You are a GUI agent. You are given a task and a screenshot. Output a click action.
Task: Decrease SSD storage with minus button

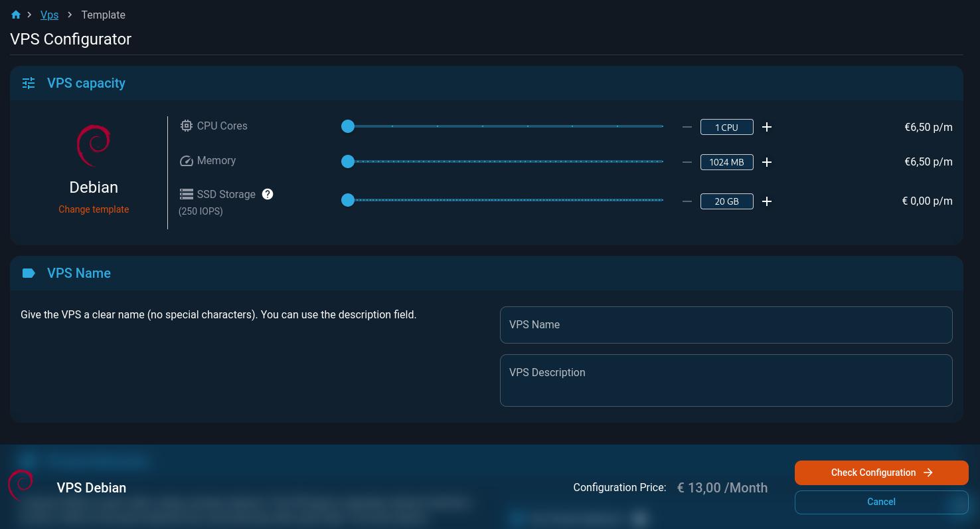point(687,201)
